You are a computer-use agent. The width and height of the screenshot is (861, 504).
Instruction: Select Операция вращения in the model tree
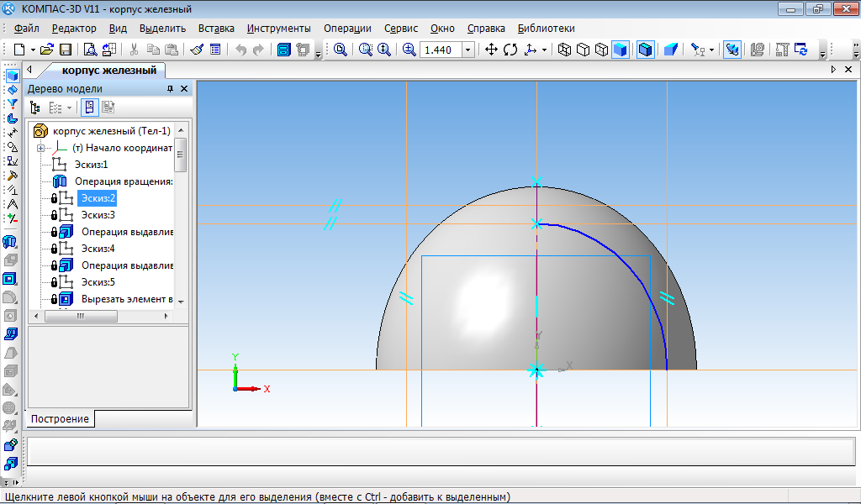123,181
